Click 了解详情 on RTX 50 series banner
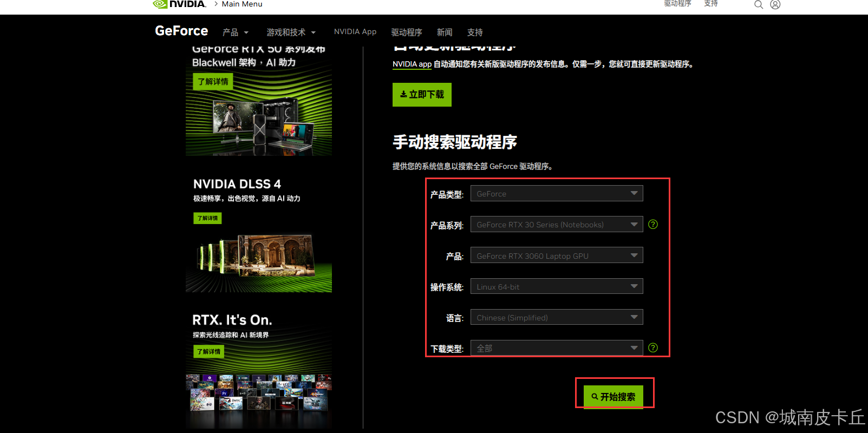This screenshot has height=433, width=868. (x=213, y=82)
